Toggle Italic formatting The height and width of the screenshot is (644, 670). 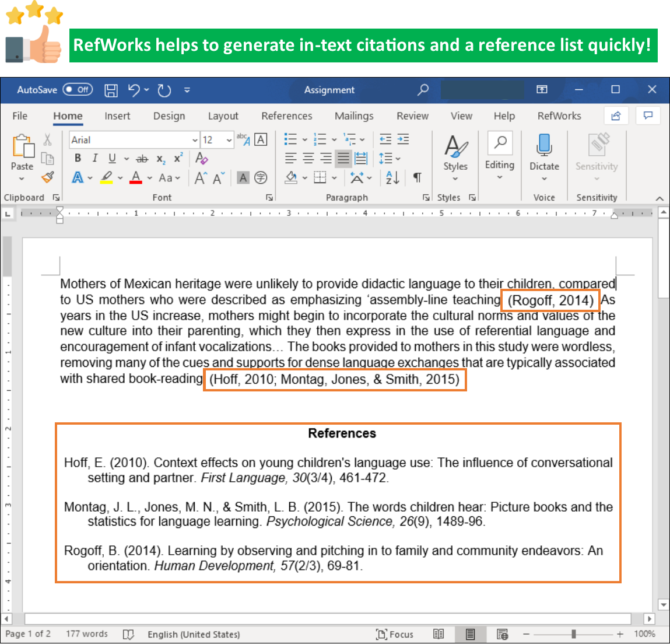(x=95, y=159)
